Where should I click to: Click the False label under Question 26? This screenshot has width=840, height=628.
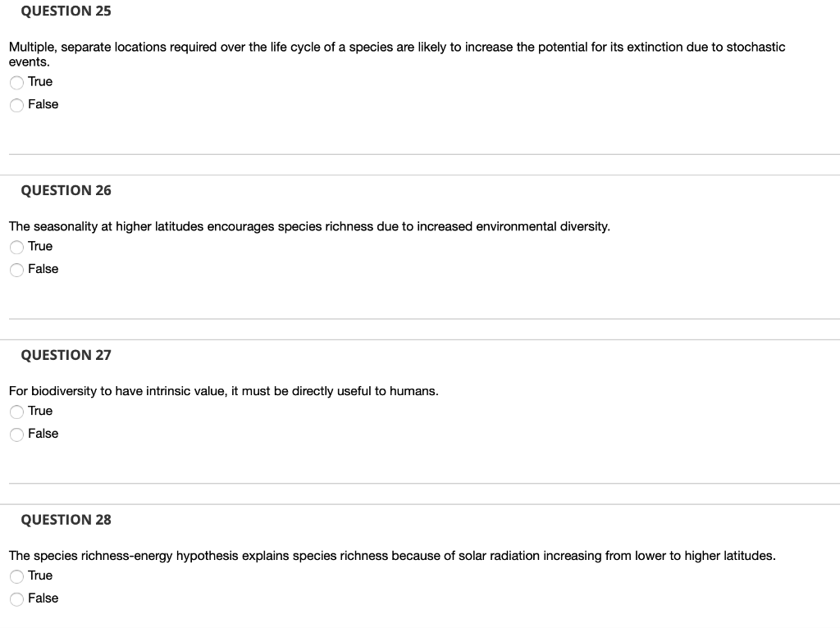click(43, 268)
